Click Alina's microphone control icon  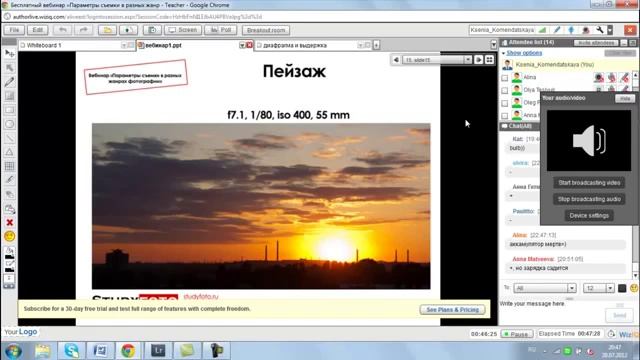[611, 77]
